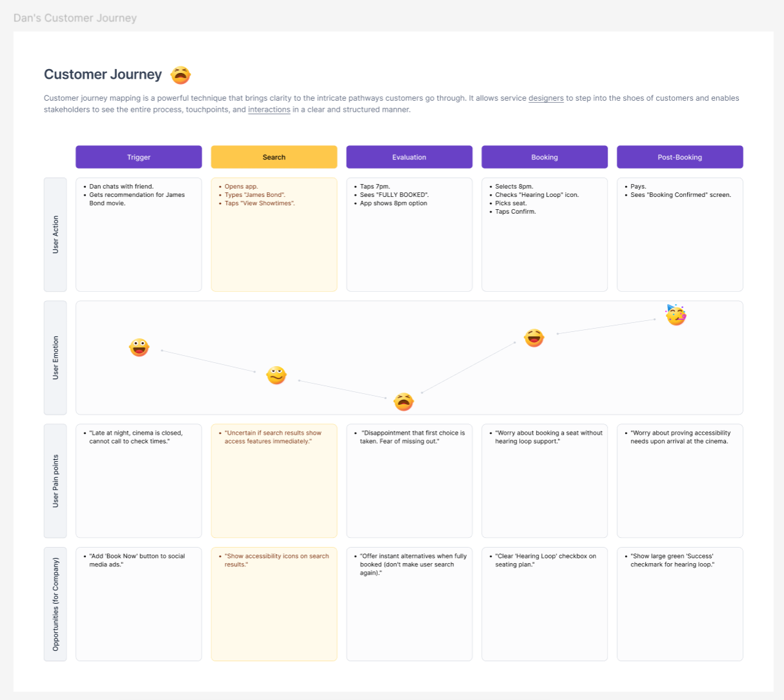Select the Opportunities (for Company) row label

(x=56, y=604)
